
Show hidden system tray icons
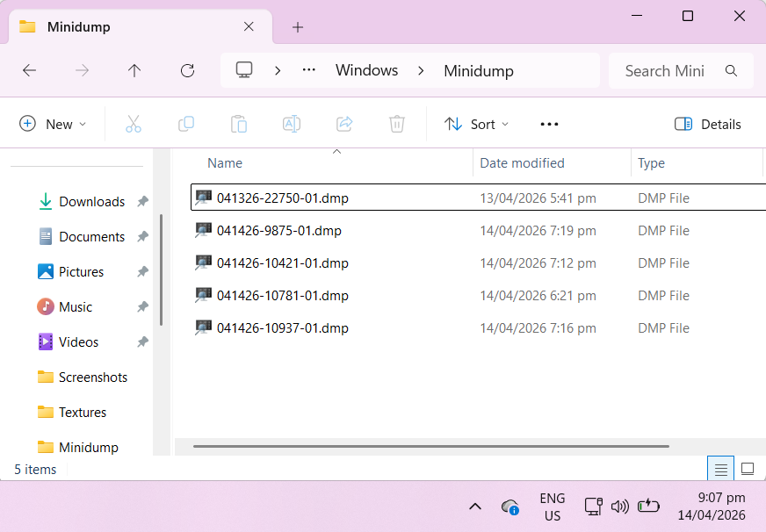click(x=475, y=507)
